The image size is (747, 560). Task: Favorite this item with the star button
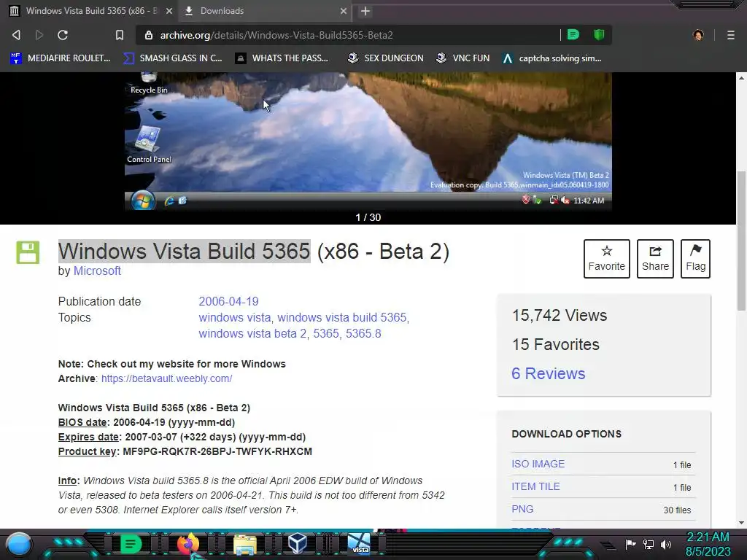click(606, 259)
